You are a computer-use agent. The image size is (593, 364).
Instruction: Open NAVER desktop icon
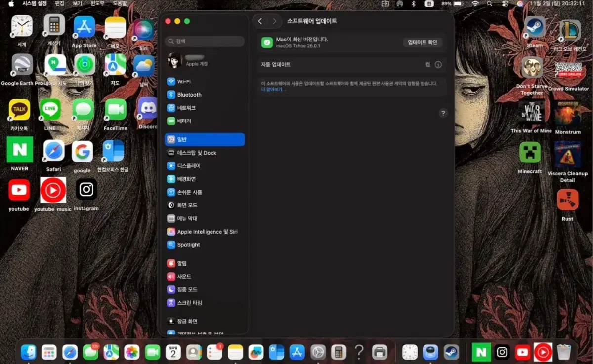(20, 150)
